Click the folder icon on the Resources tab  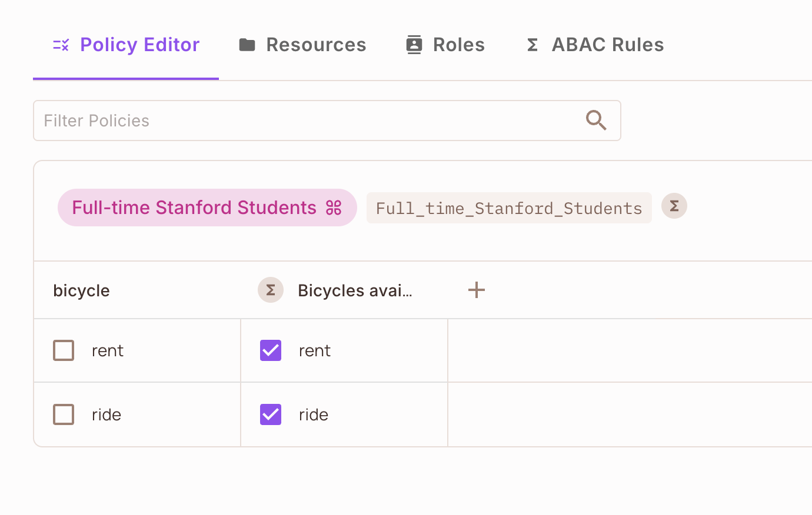[x=248, y=44]
